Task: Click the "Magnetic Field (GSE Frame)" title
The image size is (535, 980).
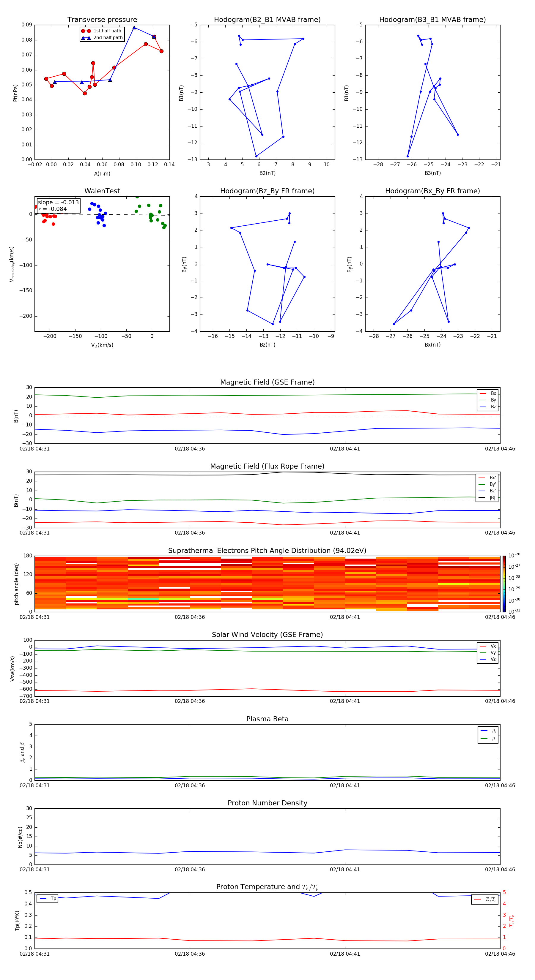Action: click(x=267, y=382)
